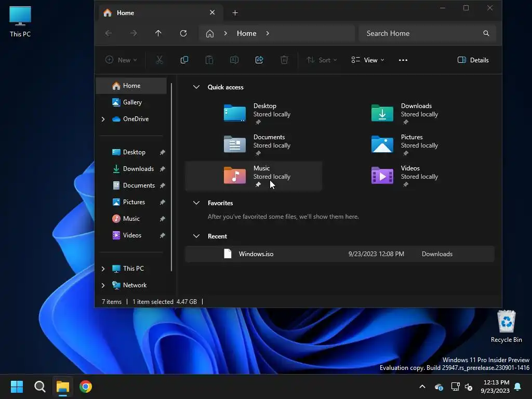Click pin icon next to sidebar Music

coord(163,219)
